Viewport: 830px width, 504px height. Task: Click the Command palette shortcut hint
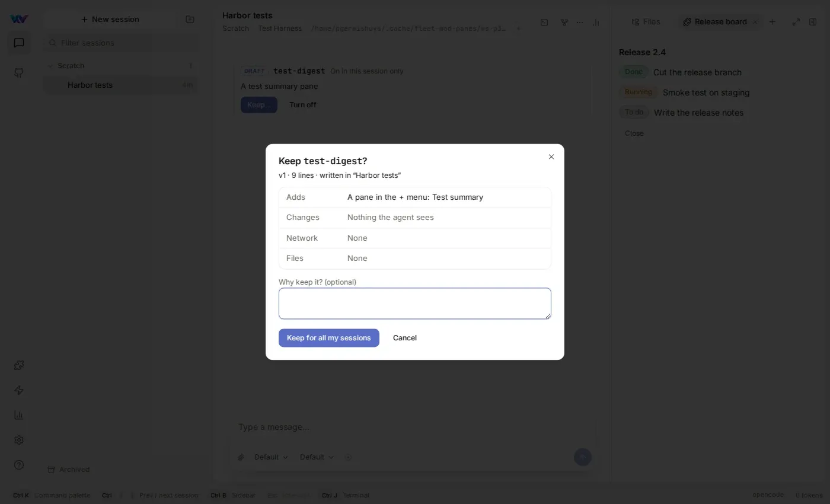coord(52,495)
